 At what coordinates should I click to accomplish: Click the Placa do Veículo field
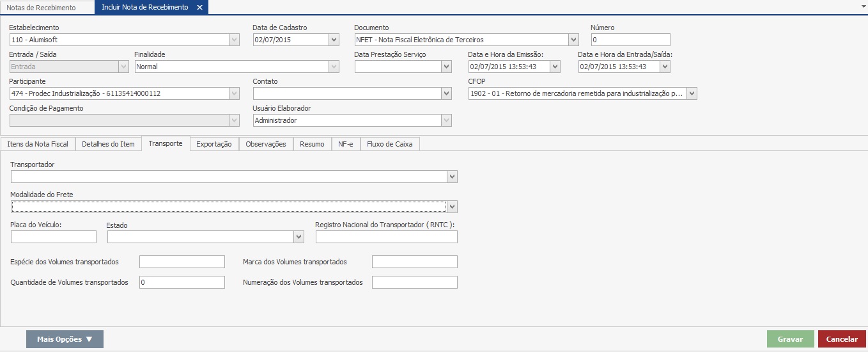[x=54, y=237]
